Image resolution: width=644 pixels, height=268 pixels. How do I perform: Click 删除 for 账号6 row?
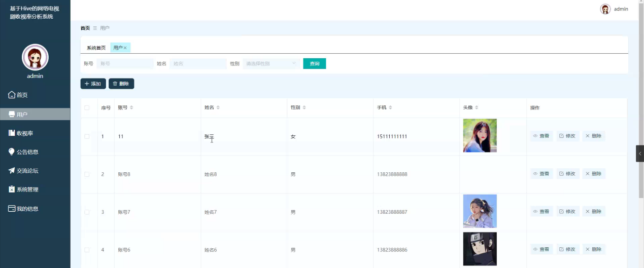point(593,249)
